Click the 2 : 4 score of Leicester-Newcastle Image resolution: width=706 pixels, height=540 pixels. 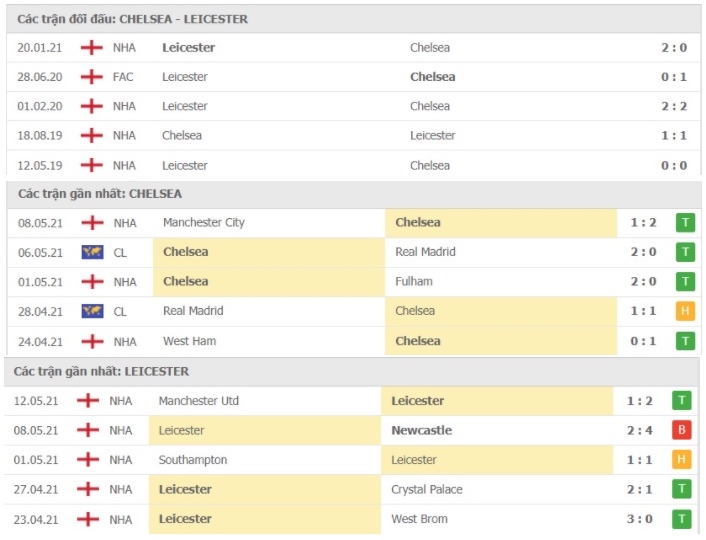coord(640,430)
